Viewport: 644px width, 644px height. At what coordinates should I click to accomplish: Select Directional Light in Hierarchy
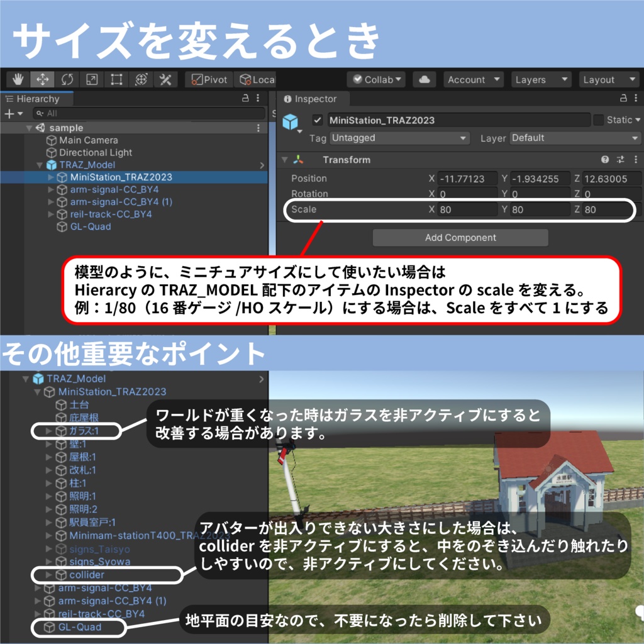[96, 153]
